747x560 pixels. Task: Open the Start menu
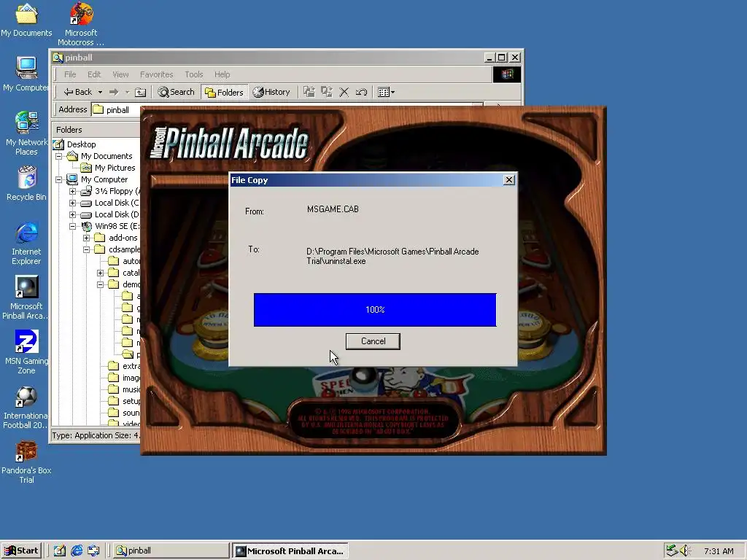point(21,551)
